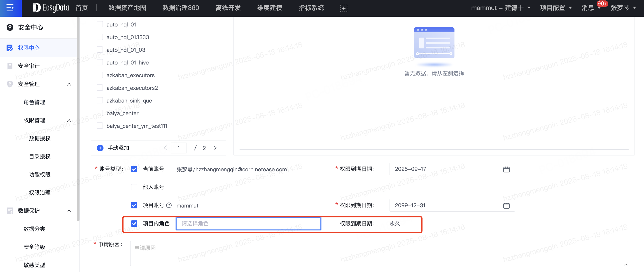Enable the 他人账号 checkbox
This screenshot has width=644, height=272.
click(134, 187)
